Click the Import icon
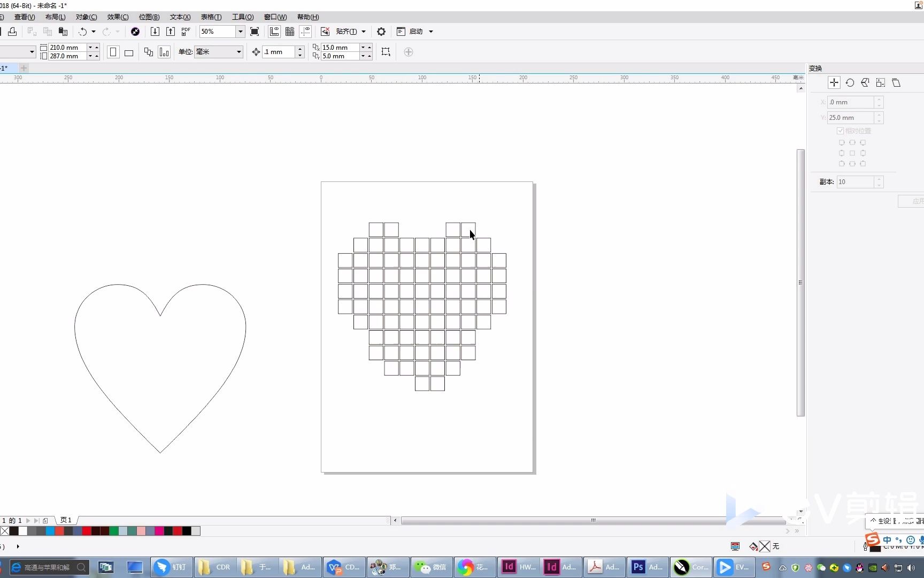The height and width of the screenshot is (578, 924). pyautogui.click(x=155, y=32)
